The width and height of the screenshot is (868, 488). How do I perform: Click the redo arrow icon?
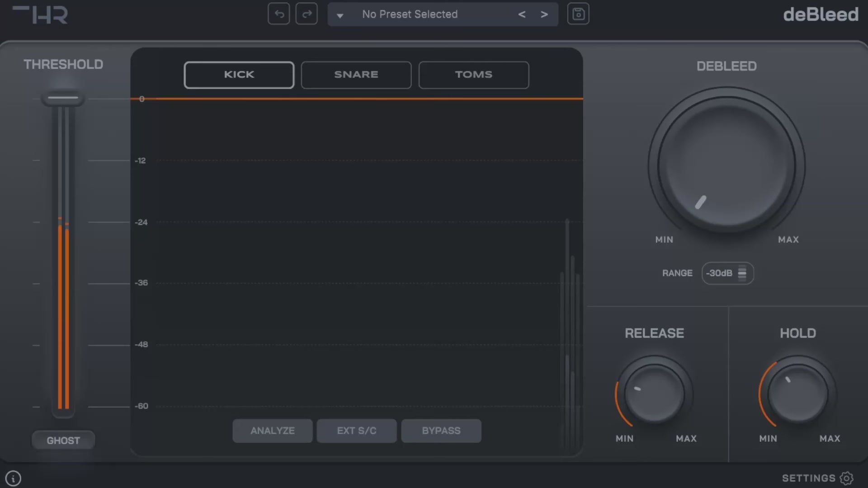click(307, 14)
